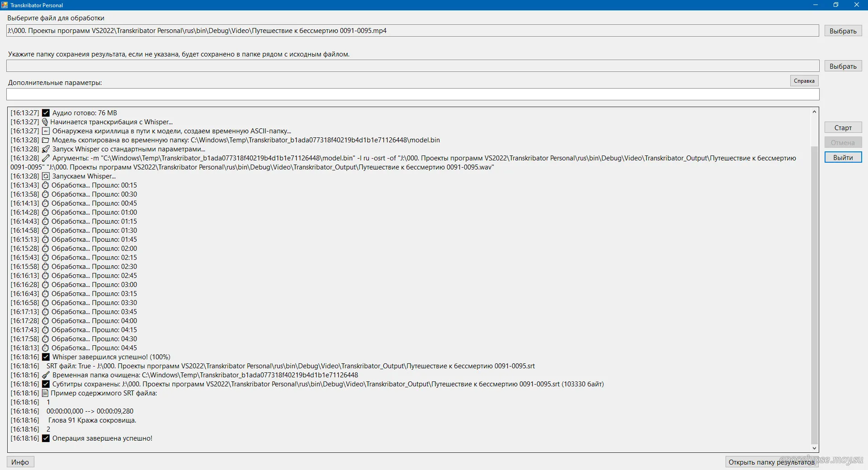The width and height of the screenshot is (868, 470).
Task: Open the "Справка" help button
Action: pyautogui.click(x=804, y=81)
